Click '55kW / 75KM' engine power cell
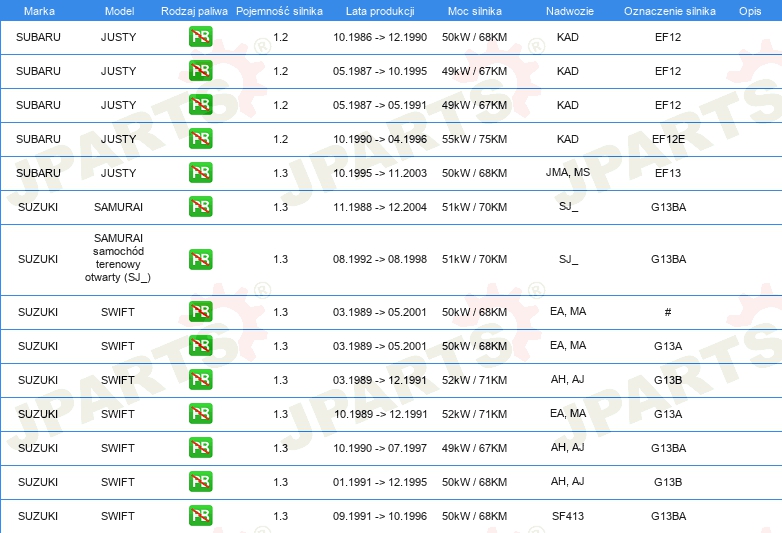The height and width of the screenshot is (533, 782). pos(474,139)
